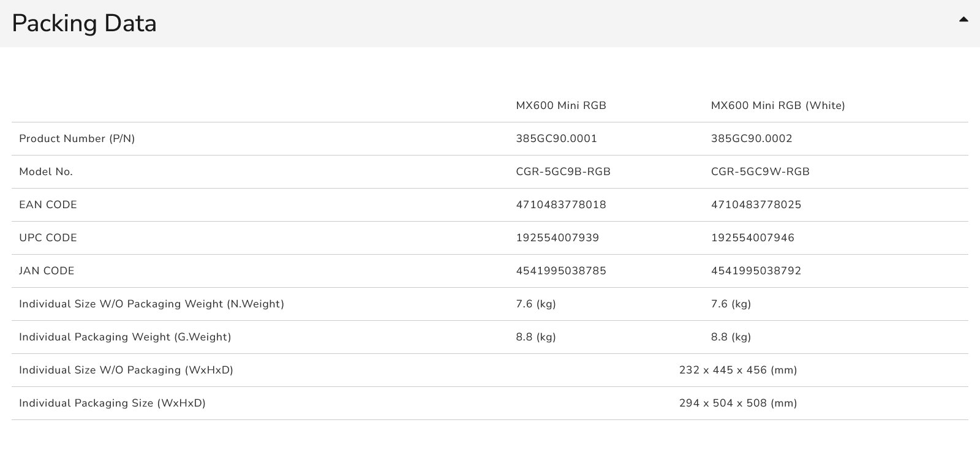980x458 pixels.
Task: Click JAN code 4541995038792
Action: pyautogui.click(x=755, y=271)
